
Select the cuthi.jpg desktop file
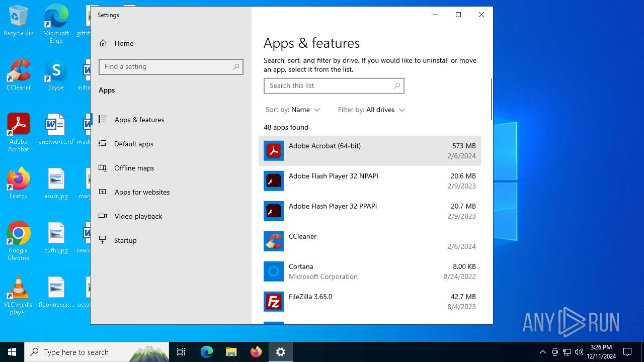coord(56,238)
